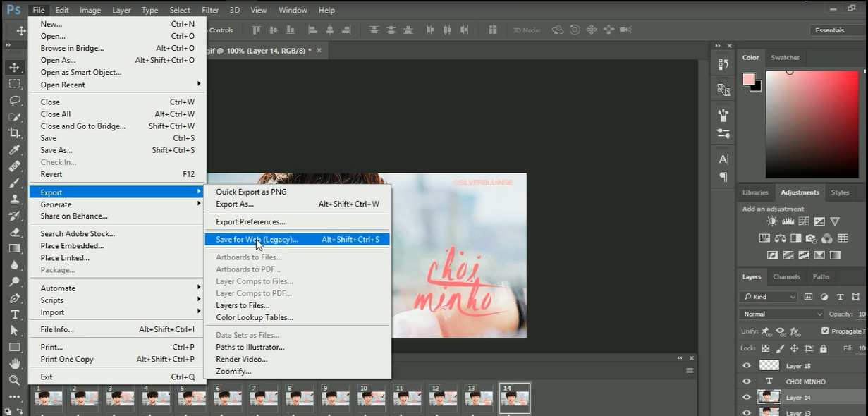The height and width of the screenshot is (416, 868).
Task: Add a Photo Filter adjustment
Action: (x=811, y=238)
